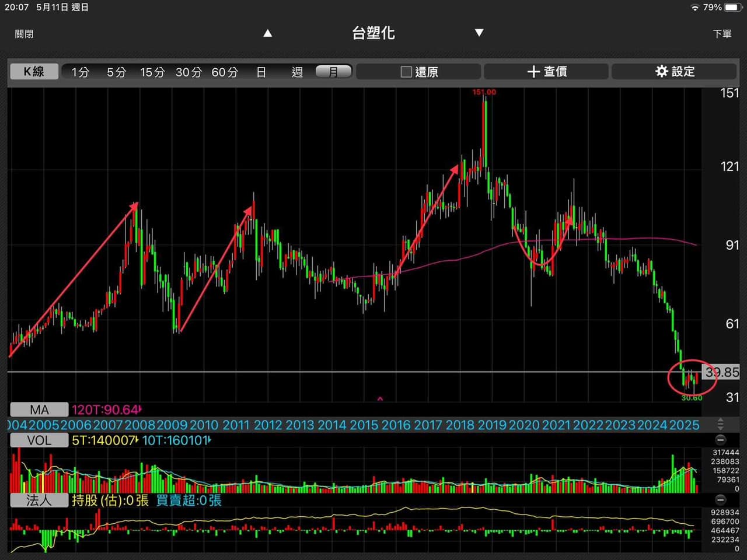Image resolution: width=747 pixels, height=560 pixels.
Task: Tap the 下單 order button
Action: 722,34
